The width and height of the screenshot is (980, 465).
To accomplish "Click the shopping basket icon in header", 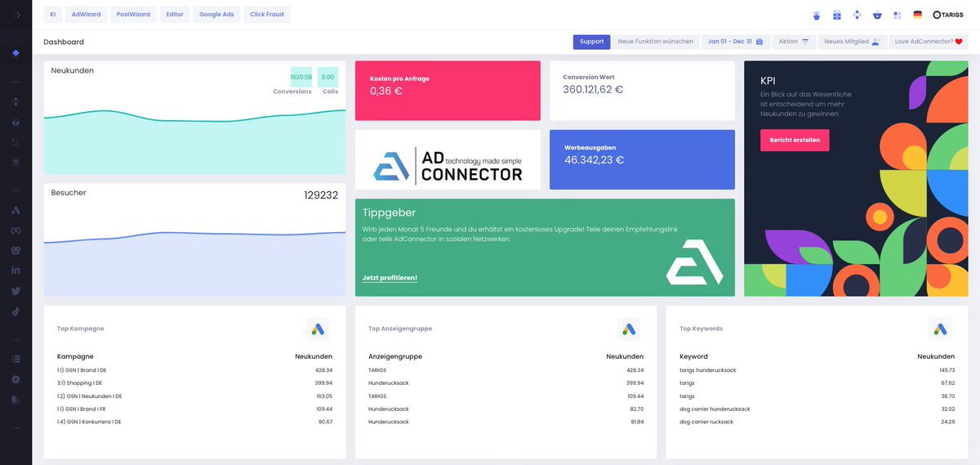I will tap(877, 15).
